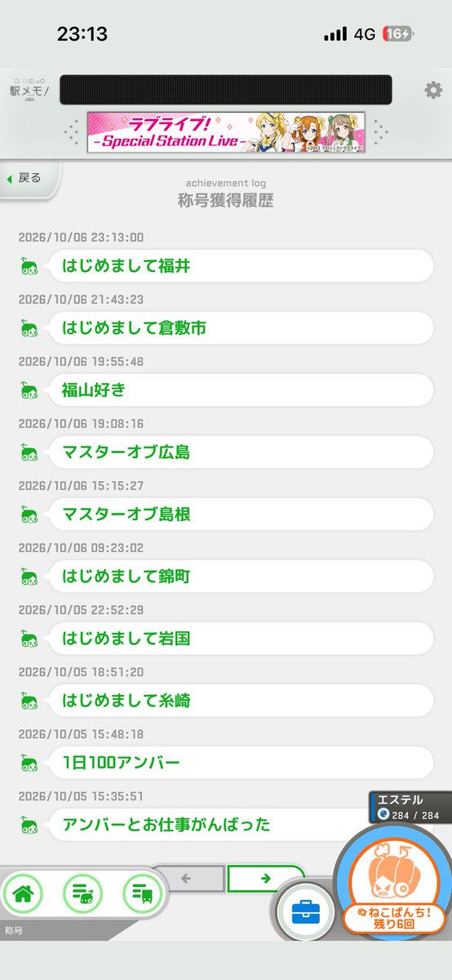Go to next page with right arrow
Viewport: 452px width, 980px height.
click(x=265, y=879)
